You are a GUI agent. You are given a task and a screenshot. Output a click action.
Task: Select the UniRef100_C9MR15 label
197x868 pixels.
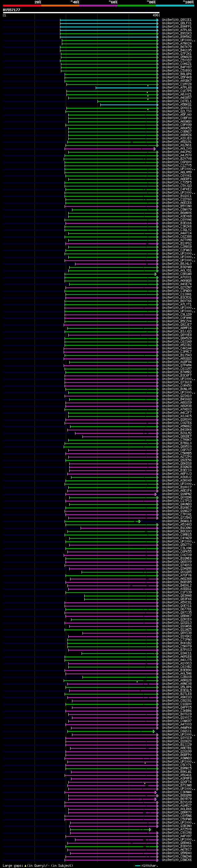(176, 535)
